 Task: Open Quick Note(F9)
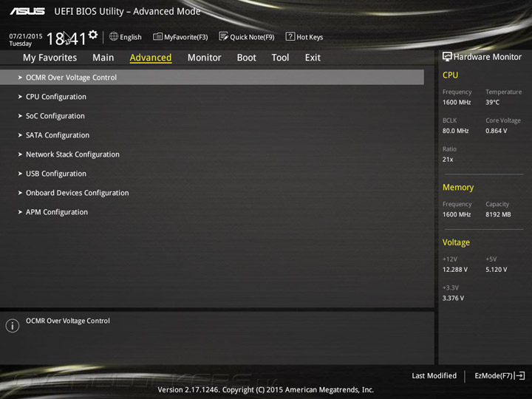coord(247,37)
